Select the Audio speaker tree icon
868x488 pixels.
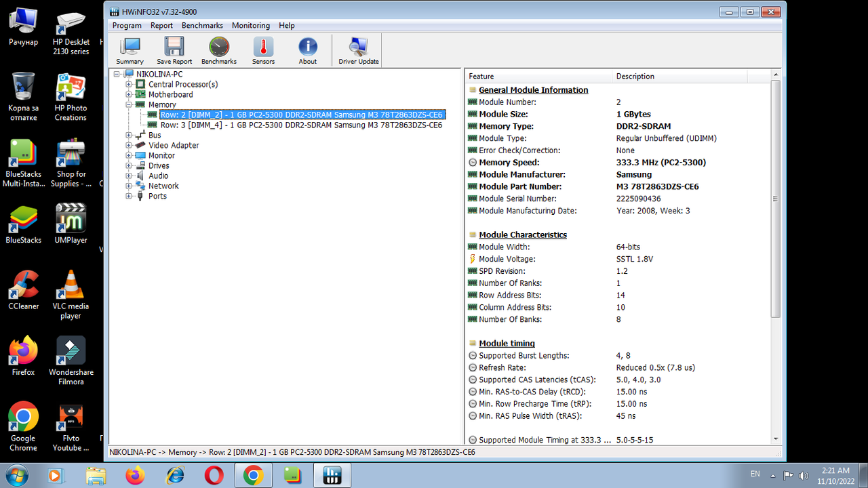coord(140,176)
